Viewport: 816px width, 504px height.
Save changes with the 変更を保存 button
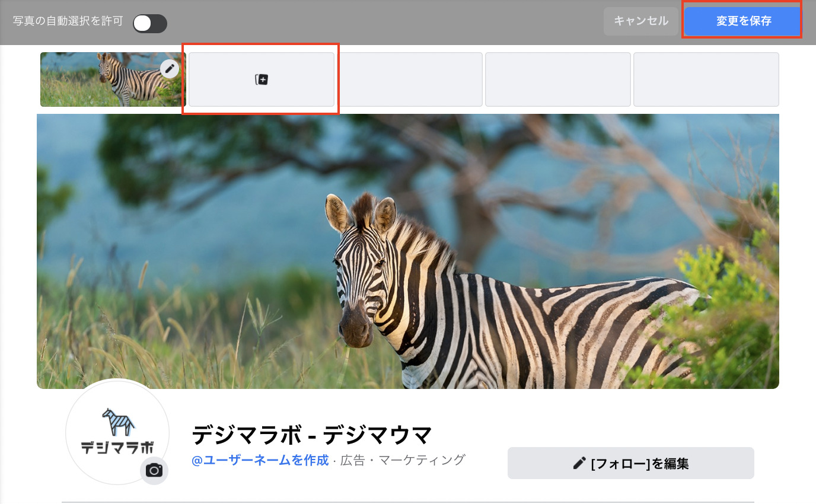tap(743, 21)
